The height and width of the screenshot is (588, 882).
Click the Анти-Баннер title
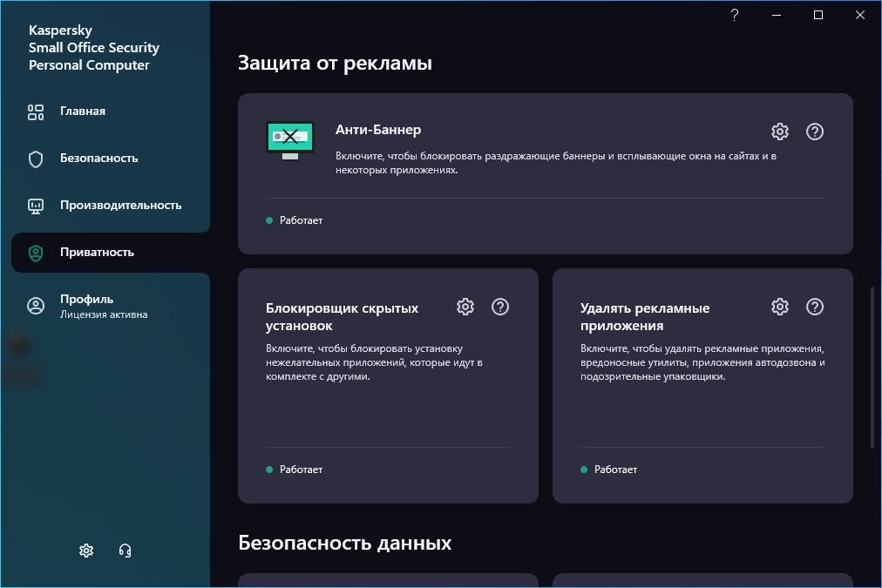click(378, 130)
